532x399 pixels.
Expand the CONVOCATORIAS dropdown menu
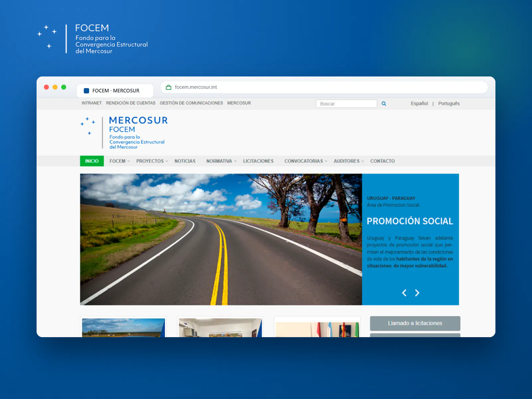tap(306, 161)
